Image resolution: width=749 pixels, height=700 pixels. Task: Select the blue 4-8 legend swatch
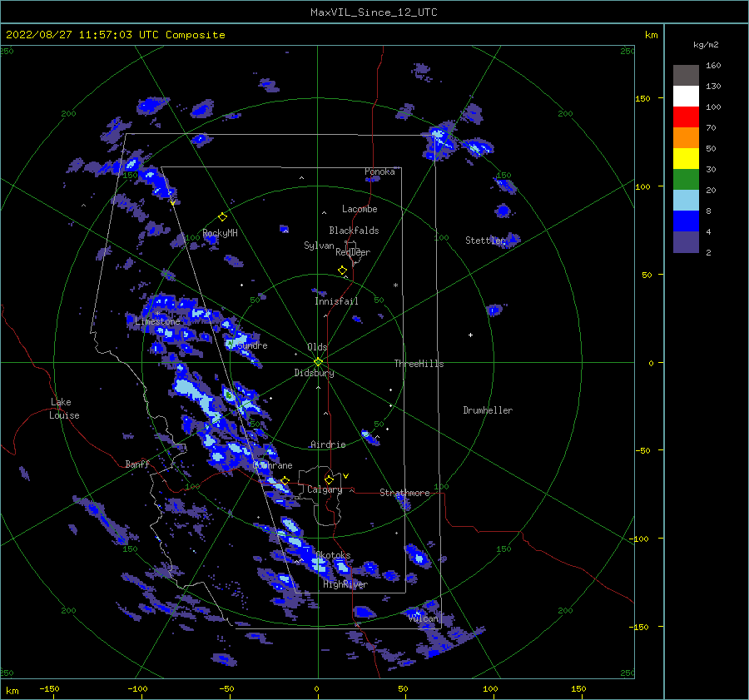coord(686,221)
